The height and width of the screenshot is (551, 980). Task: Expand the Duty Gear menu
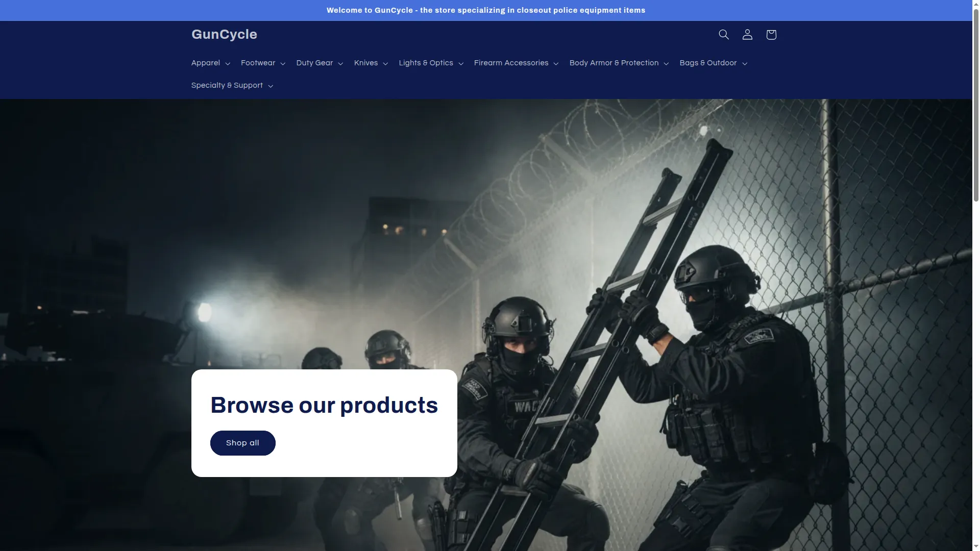coord(320,63)
